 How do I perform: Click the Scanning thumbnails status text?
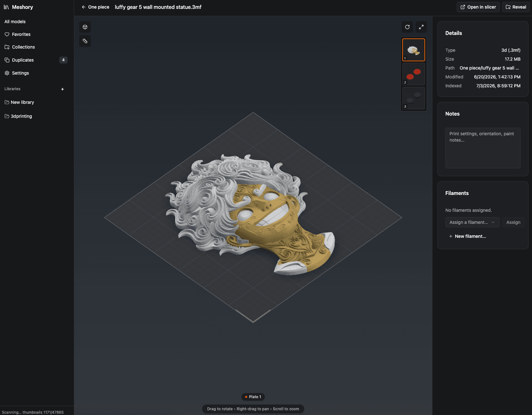point(33,412)
